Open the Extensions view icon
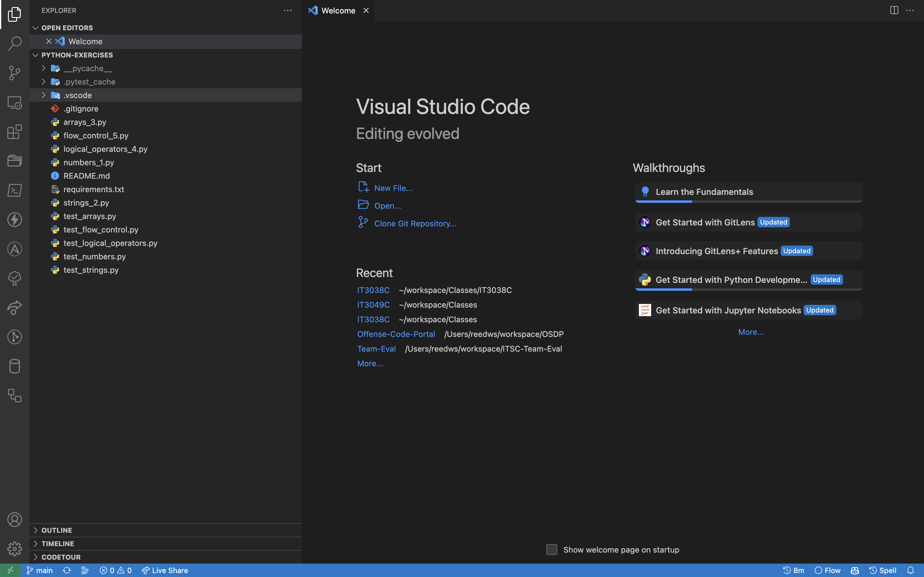924x577 pixels. (x=14, y=132)
